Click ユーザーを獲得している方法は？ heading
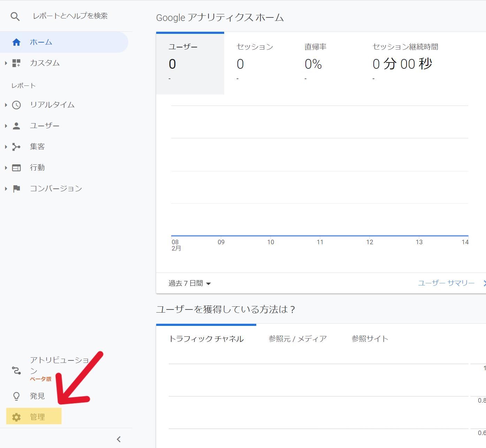Image resolution: width=486 pixels, height=448 pixels. coord(226,309)
